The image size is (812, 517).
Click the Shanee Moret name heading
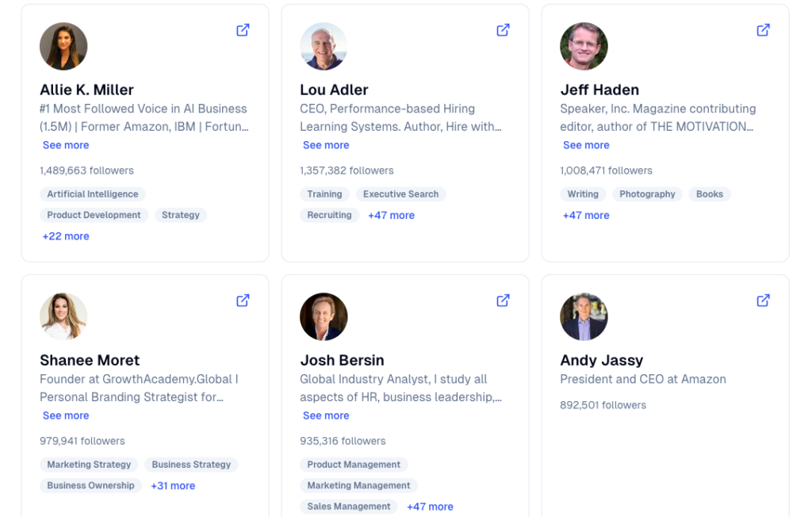90,360
